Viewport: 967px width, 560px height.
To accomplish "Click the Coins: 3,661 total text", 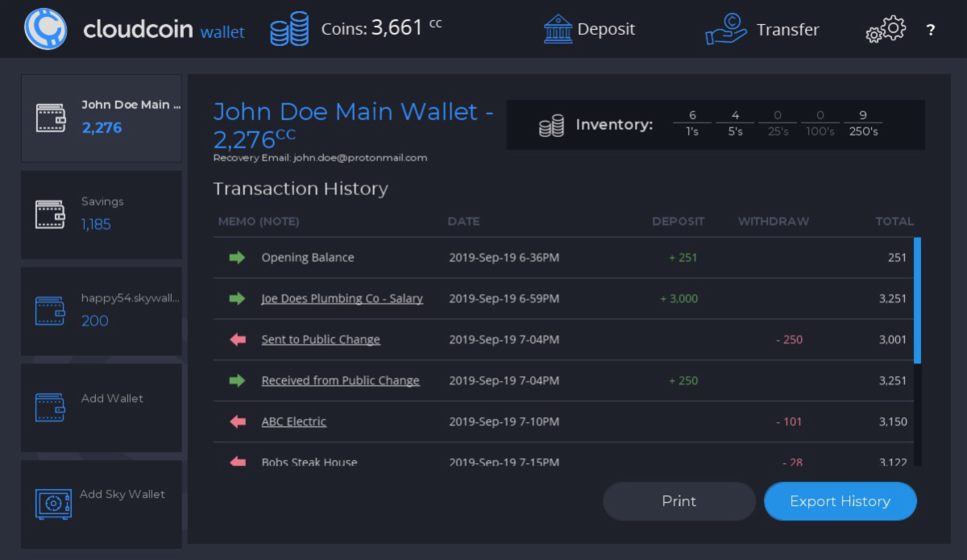I will coord(381,29).
